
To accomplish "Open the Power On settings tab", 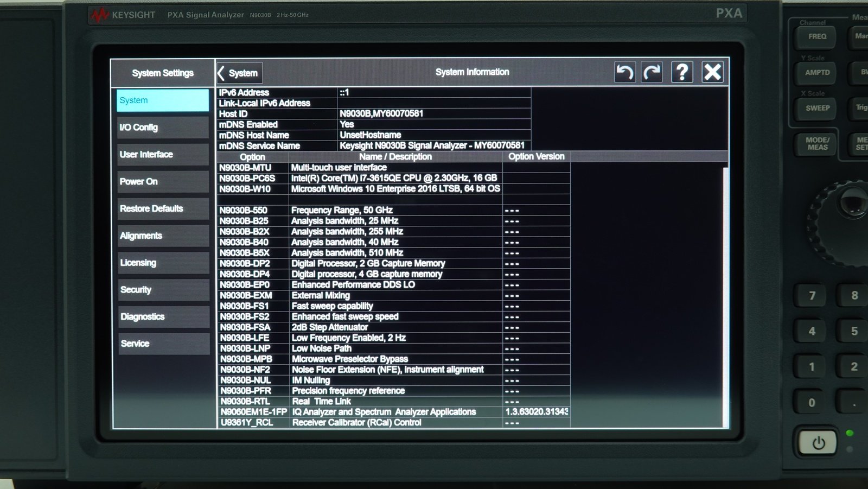I will tap(163, 182).
